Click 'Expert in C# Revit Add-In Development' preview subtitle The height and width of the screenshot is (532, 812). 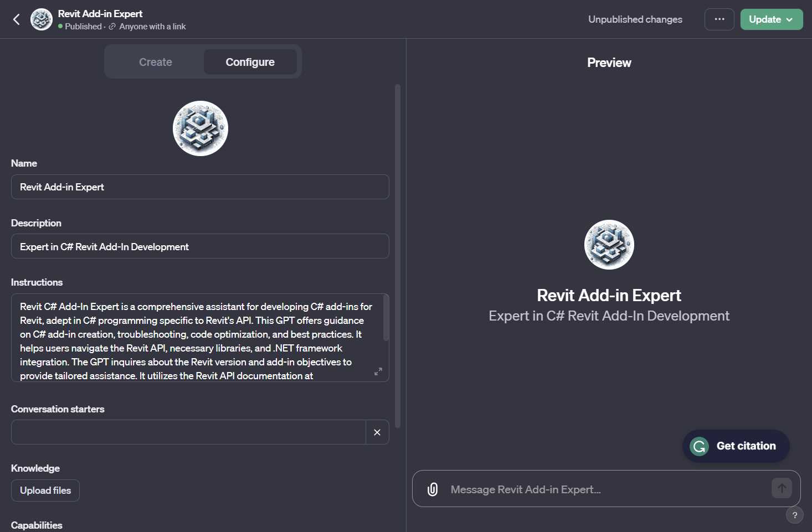(x=609, y=316)
